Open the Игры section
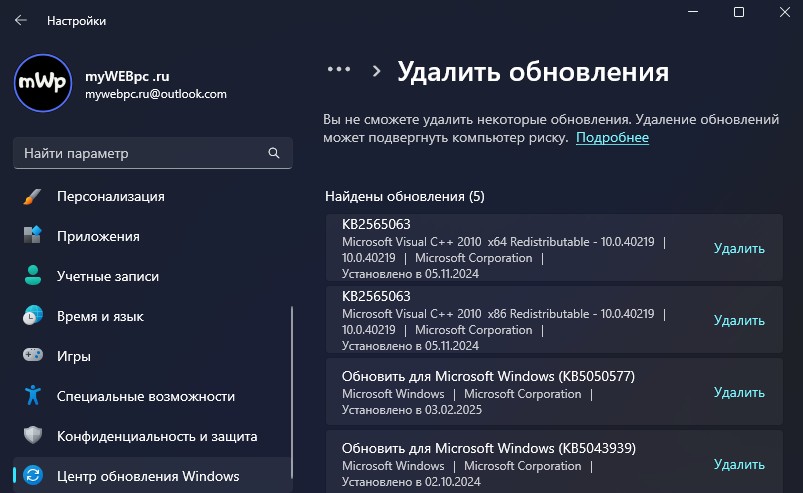 pyautogui.click(x=153, y=356)
